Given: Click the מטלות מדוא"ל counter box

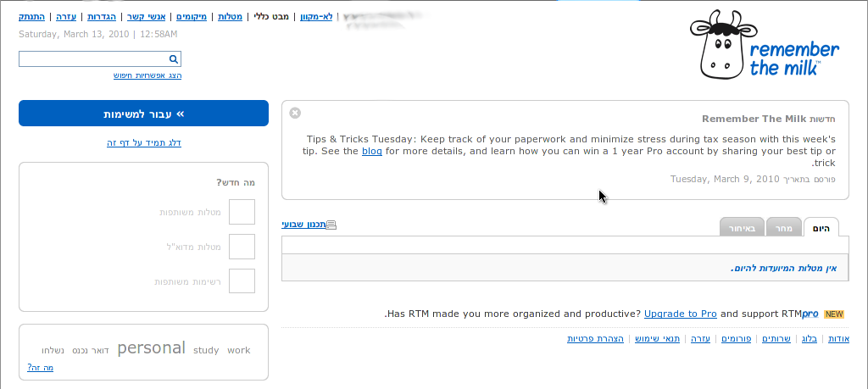Looking at the screenshot, I should [242, 247].
